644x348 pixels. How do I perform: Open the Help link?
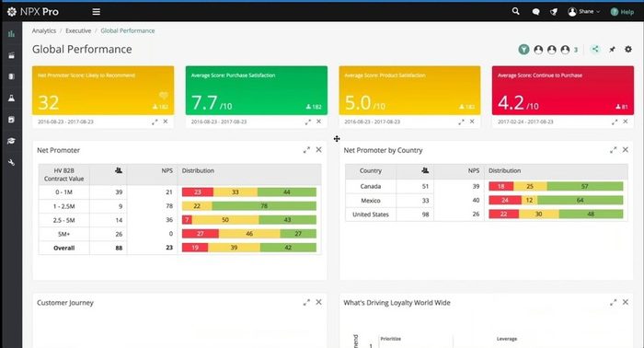pyautogui.click(x=622, y=12)
